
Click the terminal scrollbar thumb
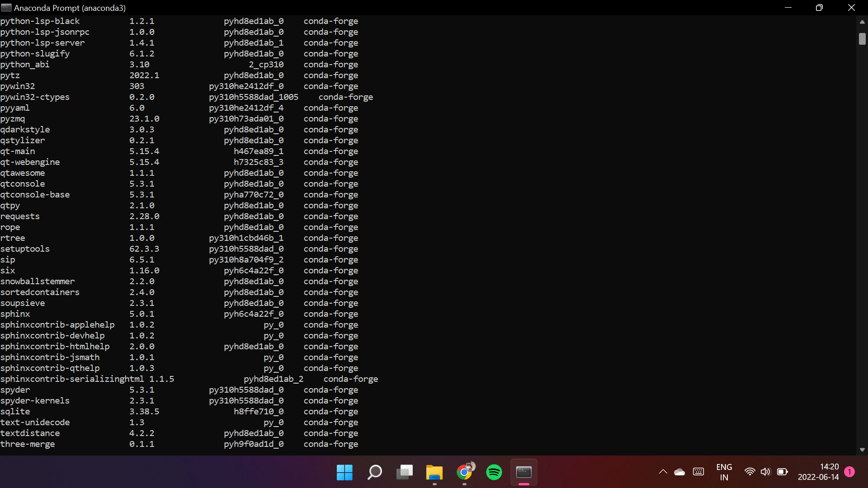862,39
